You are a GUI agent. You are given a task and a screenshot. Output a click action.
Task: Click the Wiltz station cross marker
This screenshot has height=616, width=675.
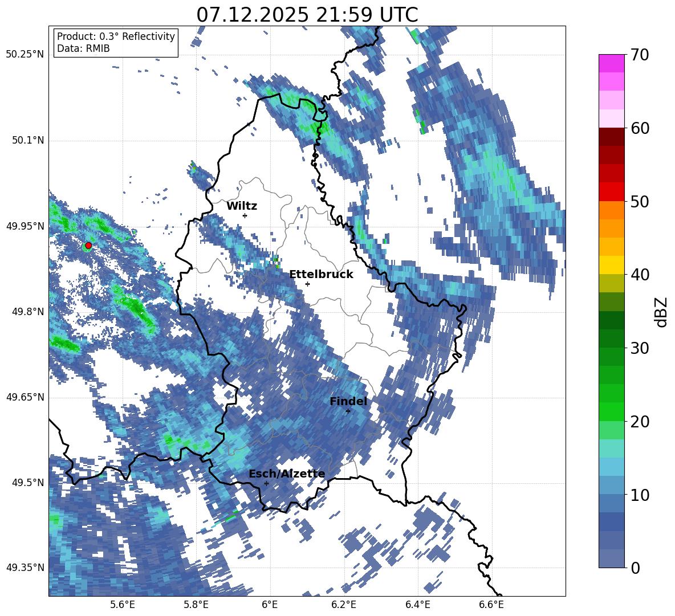point(245,215)
